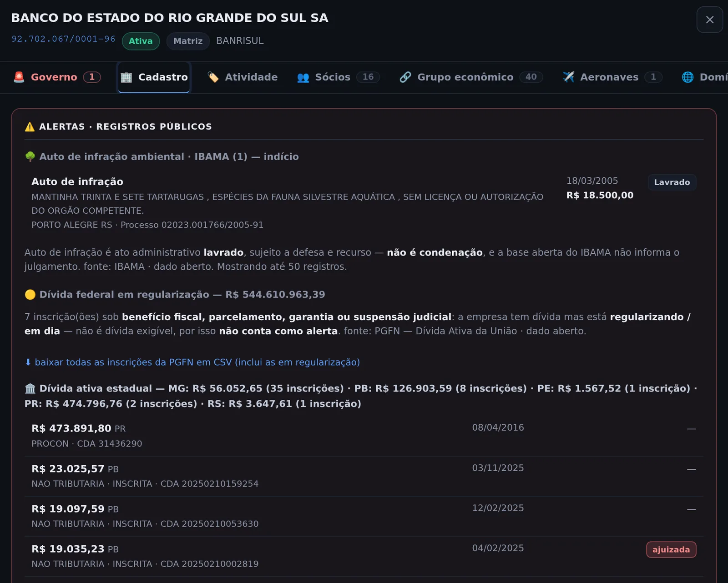This screenshot has width=728, height=583.
Task: Click the R$ 473.891,80 PR debt row
Action: click(x=364, y=436)
